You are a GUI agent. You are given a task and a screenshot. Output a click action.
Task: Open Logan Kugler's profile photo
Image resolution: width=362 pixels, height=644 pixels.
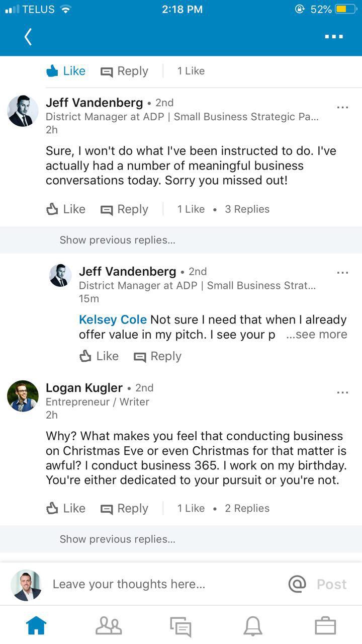[x=23, y=396]
